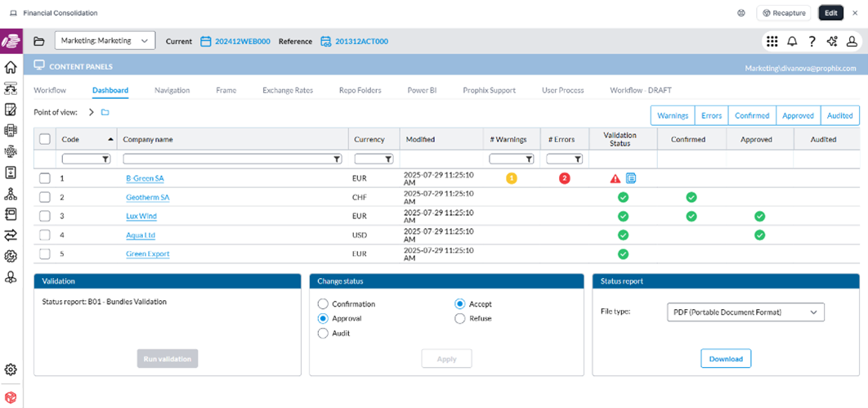The width and height of the screenshot is (868, 408).
Task: Click the Download button
Action: 725,359
